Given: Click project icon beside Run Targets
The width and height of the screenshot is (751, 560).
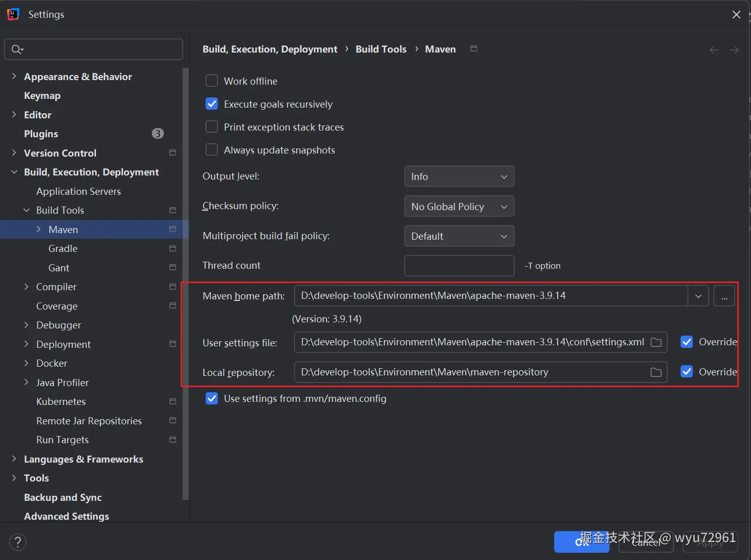Looking at the screenshot, I should tap(172, 440).
